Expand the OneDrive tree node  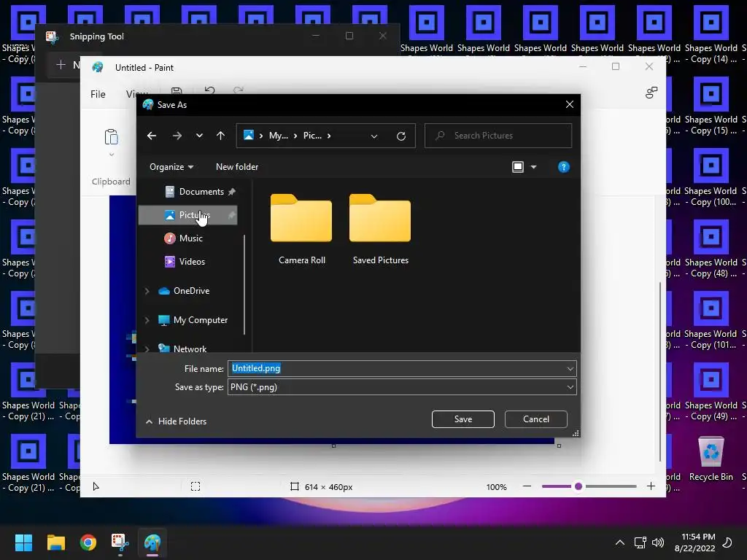click(147, 291)
